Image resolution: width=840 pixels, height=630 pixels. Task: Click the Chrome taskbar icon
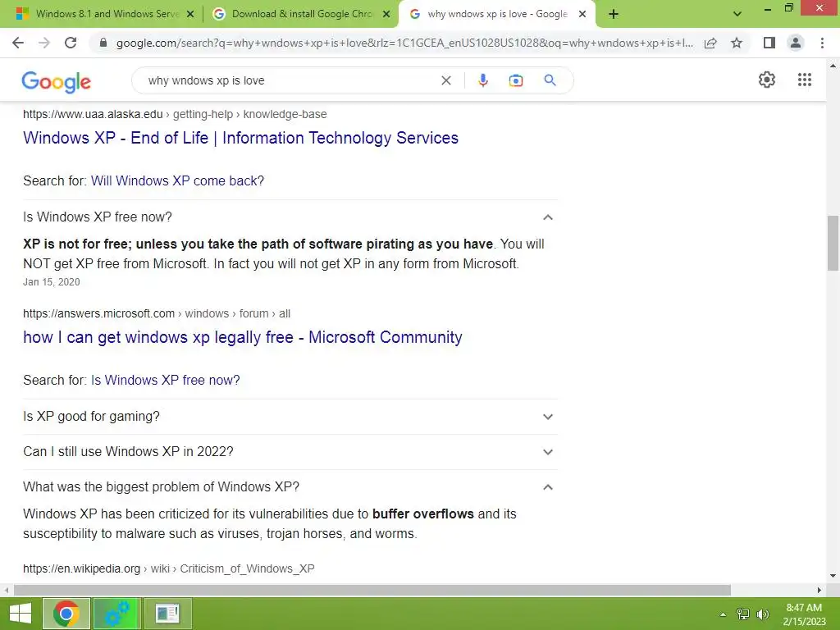coord(66,614)
